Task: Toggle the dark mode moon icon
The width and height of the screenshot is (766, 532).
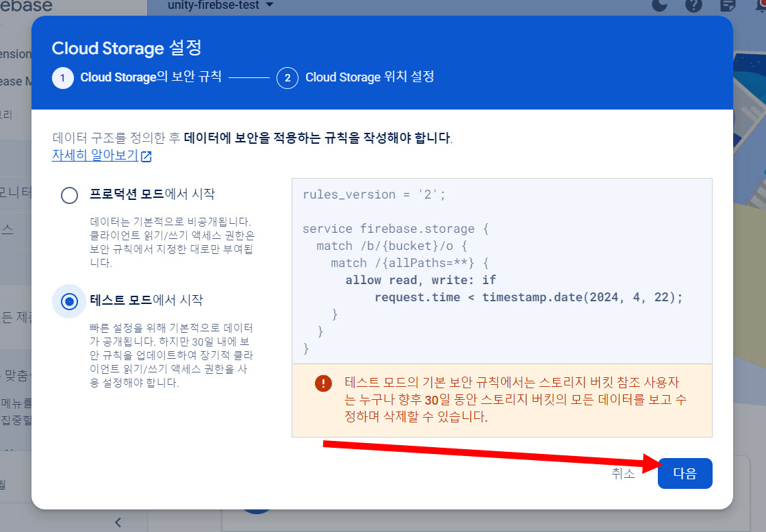Action: pyautogui.click(x=660, y=5)
